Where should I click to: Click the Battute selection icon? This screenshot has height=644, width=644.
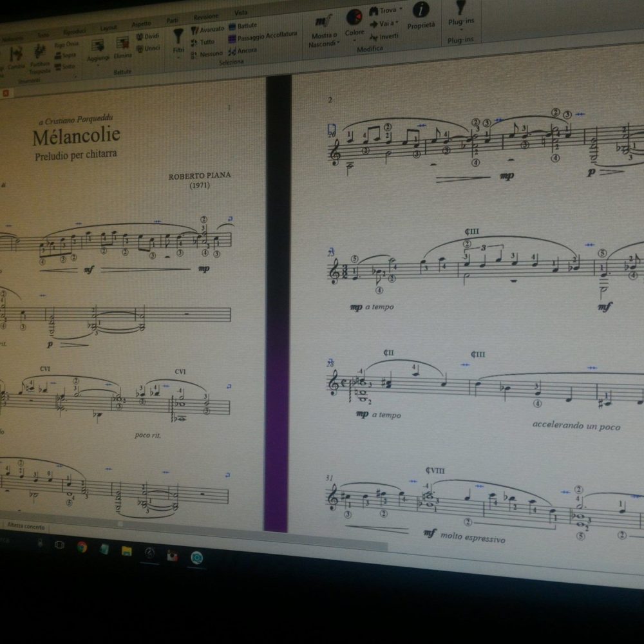[232, 26]
